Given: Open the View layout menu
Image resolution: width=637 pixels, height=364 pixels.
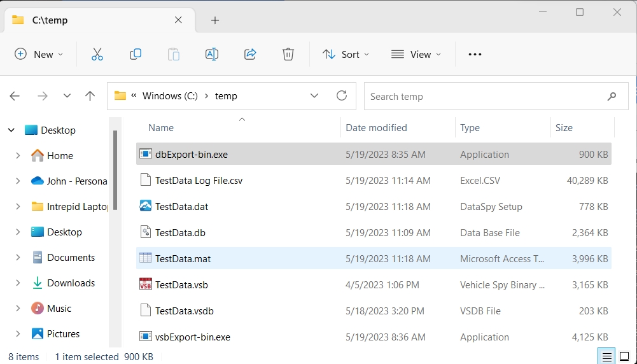Looking at the screenshot, I should 416,55.
